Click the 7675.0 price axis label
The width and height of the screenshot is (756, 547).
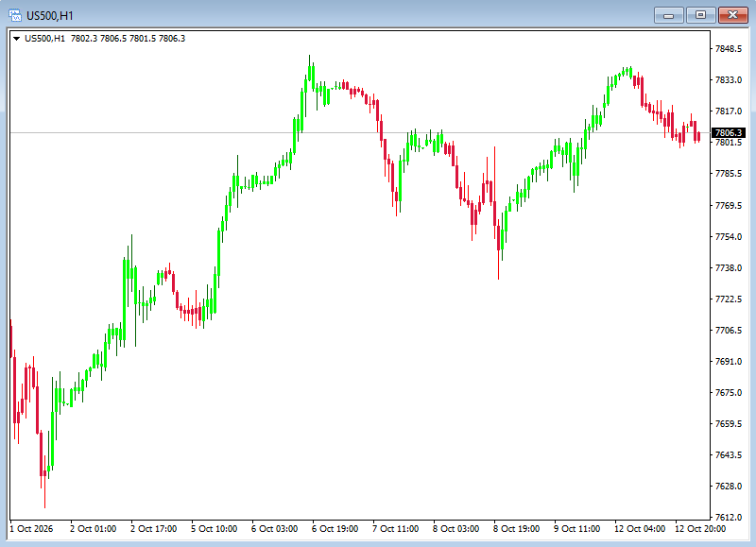(729, 393)
